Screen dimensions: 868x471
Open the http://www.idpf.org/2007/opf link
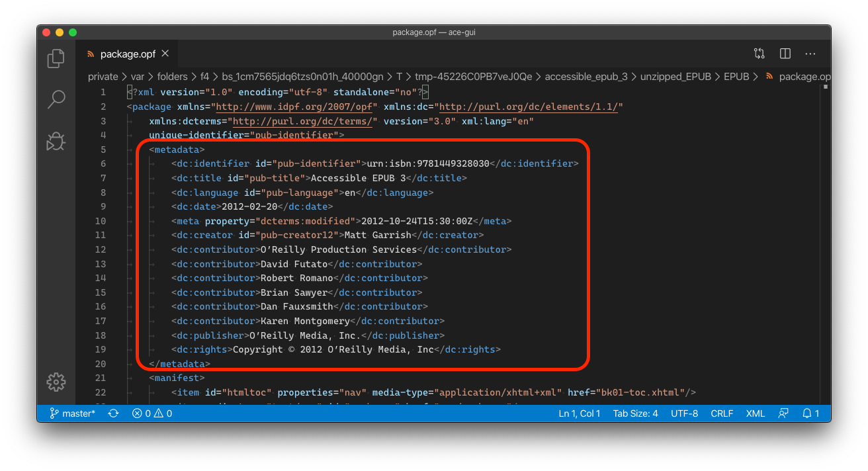click(295, 107)
